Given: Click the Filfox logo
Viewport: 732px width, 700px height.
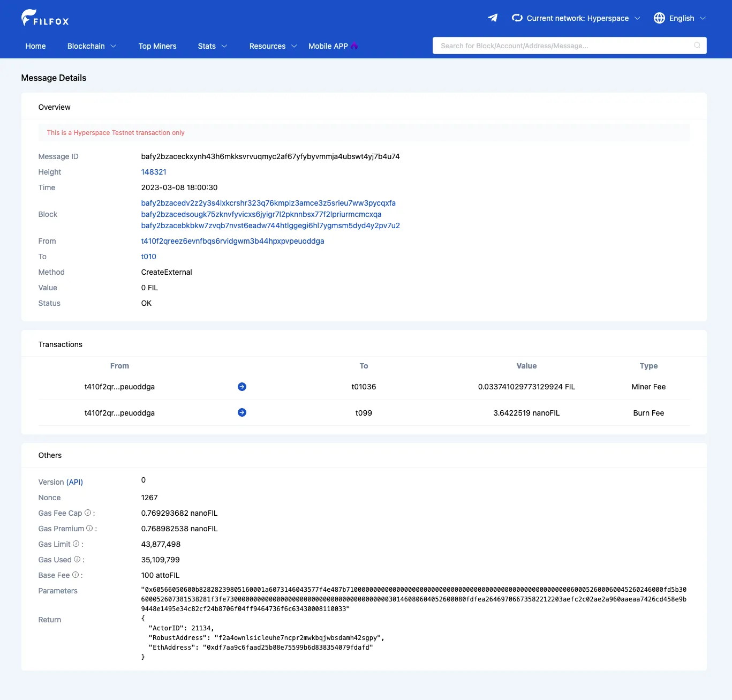Looking at the screenshot, I should click(45, 18).
